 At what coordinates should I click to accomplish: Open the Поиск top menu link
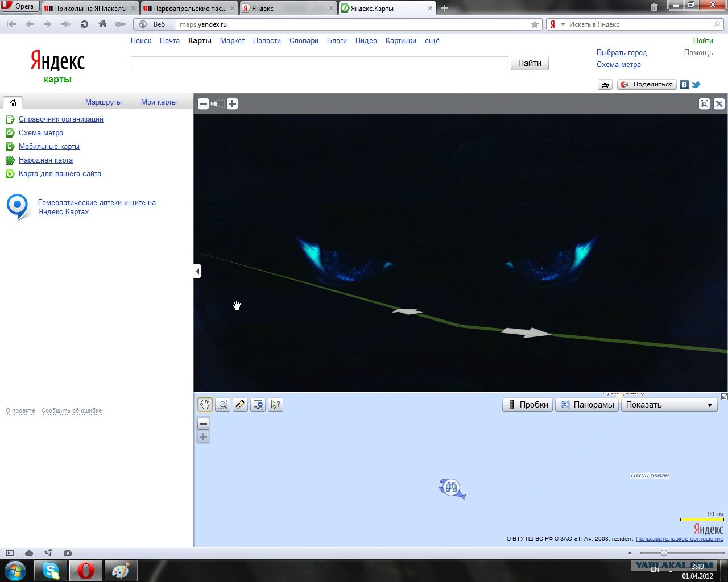(141, 41)
